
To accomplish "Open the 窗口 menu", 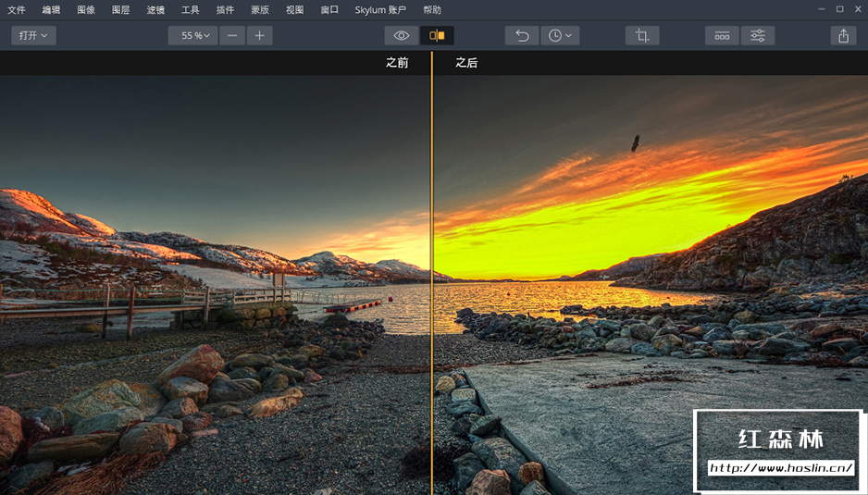I will [x=329, y=10].
